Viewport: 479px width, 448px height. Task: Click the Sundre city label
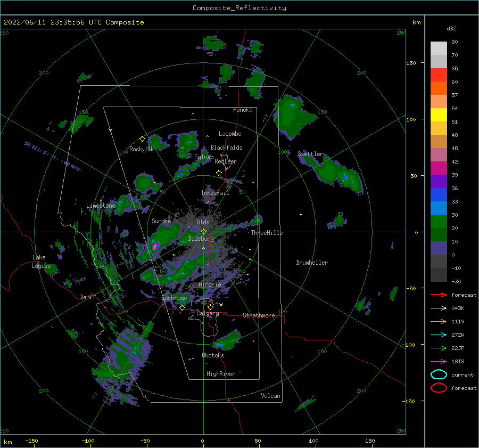(161, 221)
